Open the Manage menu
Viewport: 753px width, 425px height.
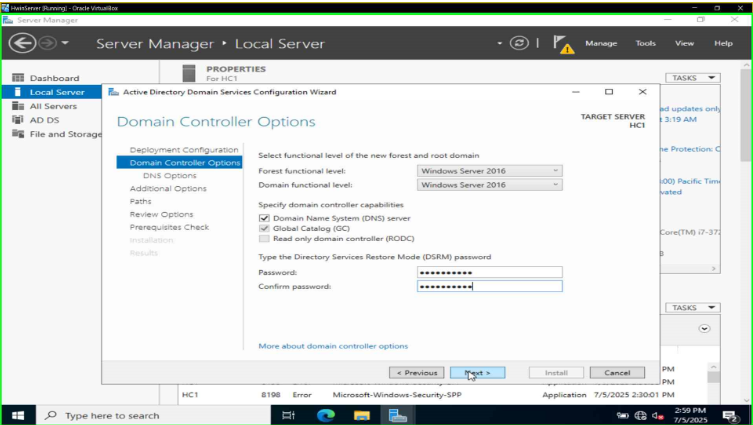601,43
